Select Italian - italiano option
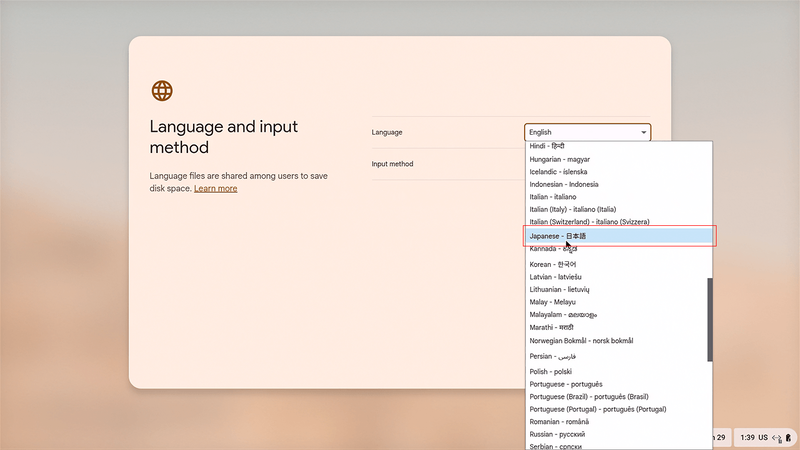Image resolution: width=800 pixels, height=450 pixels. point(618,197)
